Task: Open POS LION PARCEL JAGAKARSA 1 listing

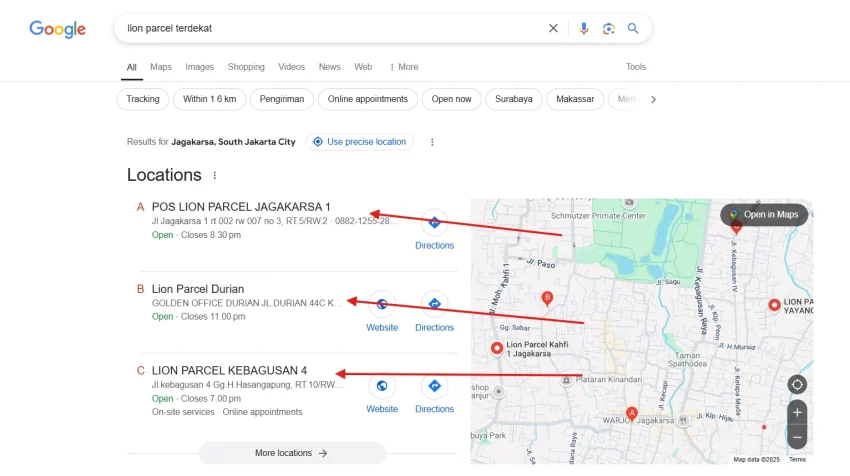Action: [241, 207]
